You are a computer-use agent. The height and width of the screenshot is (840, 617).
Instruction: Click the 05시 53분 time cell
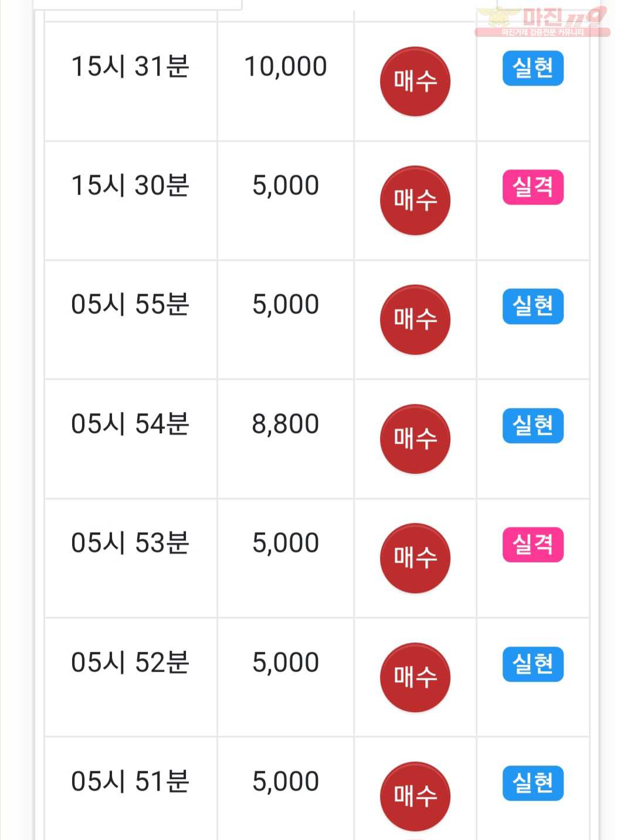click(x=131, y=558)
